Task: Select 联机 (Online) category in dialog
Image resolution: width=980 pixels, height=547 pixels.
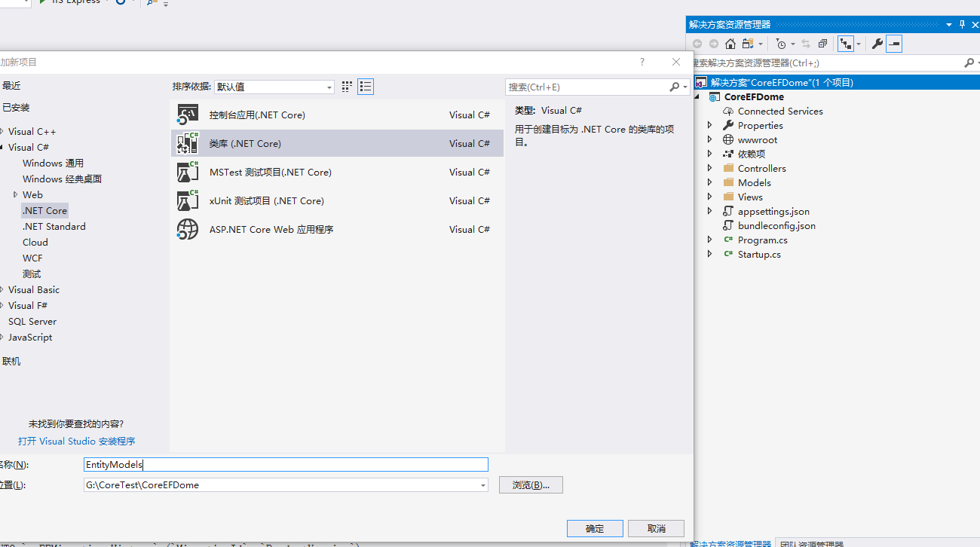Action: click(x=11, y=362)
